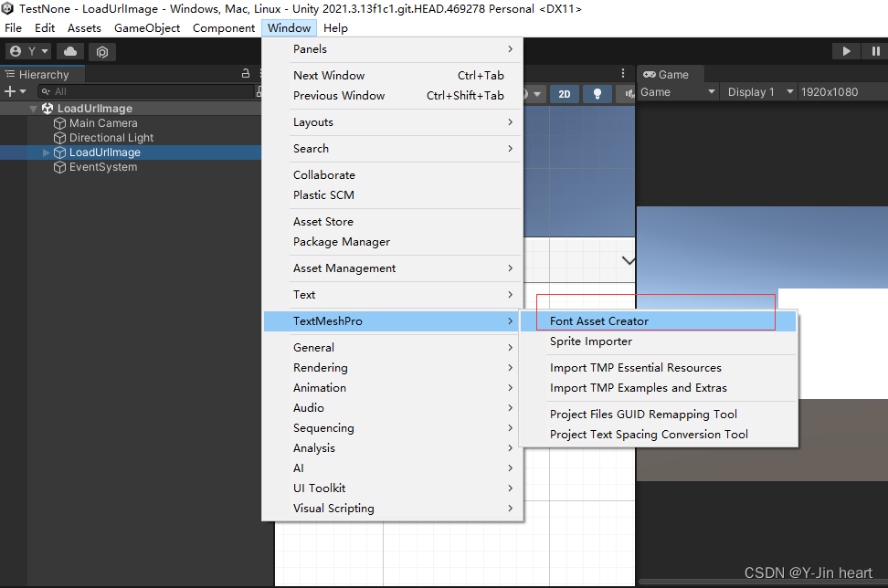The image size is (888, 588).
Task: Select Import TMP Essential Resources
Action: pyautogui.click(x=659, y=368)
